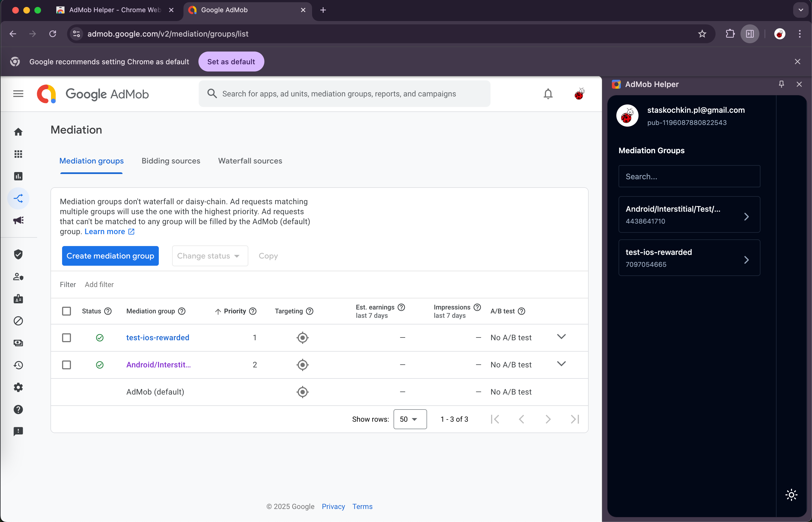
Task: Open Change status dropdown
Action: [210, 256]
